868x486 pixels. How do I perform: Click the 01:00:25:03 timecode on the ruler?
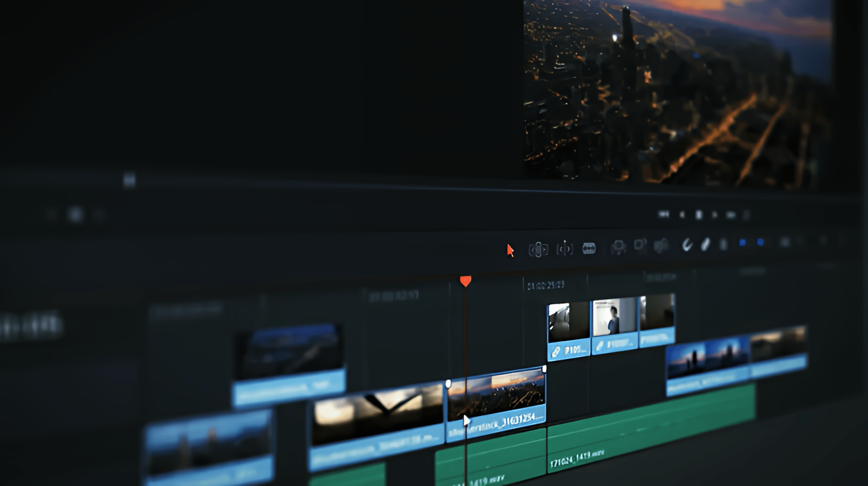[x=546, y=285]
